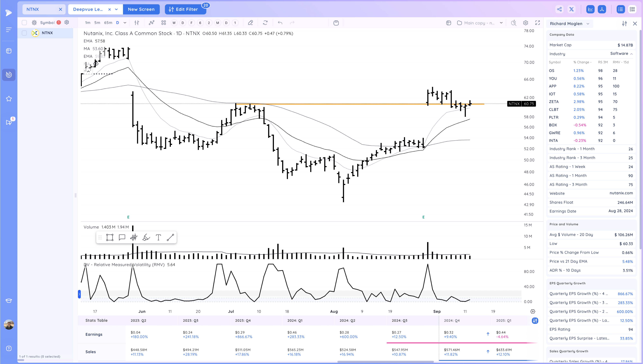
Task: Click the fullscreen chart icon
Action: click(x=537, y=23)
